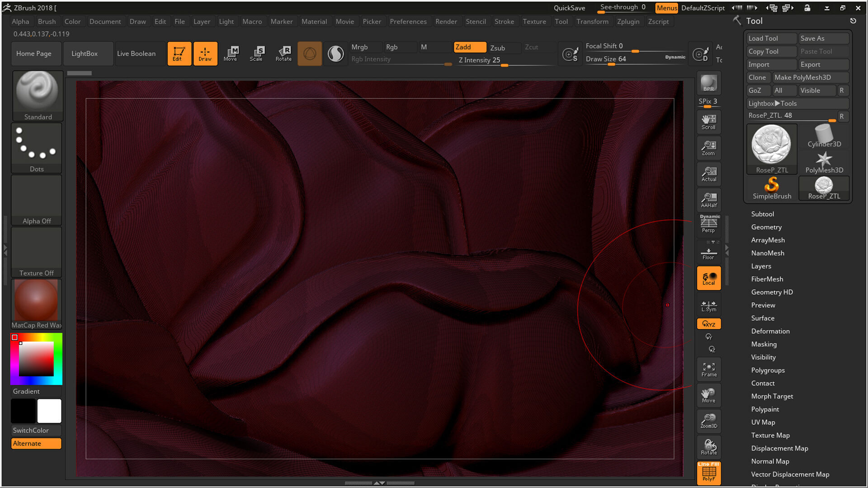
Task: Open the Render menu
Action: point(446,21)
